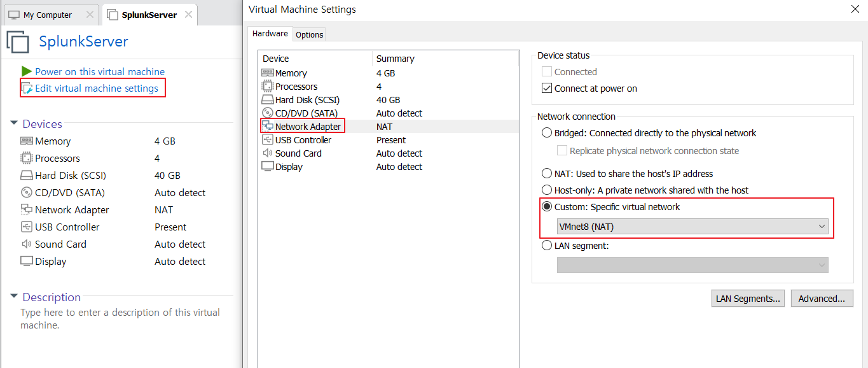868x368 pixels.
Task: Click the SplunkServer tab VM icon
Action: pyautogui.click(x=113, y=15)
